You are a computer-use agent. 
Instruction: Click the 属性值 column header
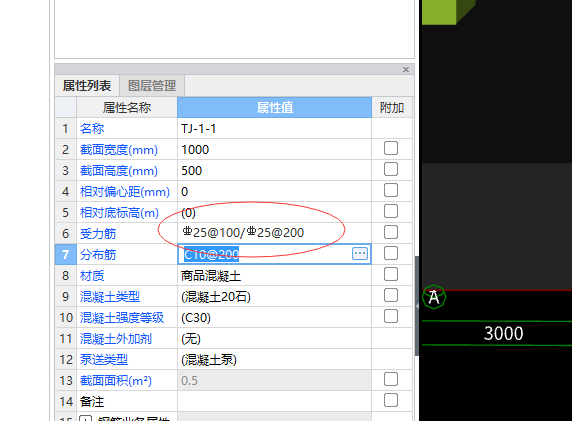point(274,108)
